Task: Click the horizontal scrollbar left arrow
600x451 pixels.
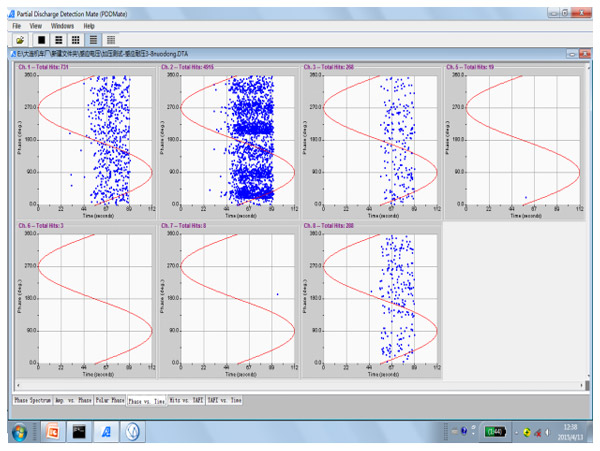Action: click(x=18, y=385)
